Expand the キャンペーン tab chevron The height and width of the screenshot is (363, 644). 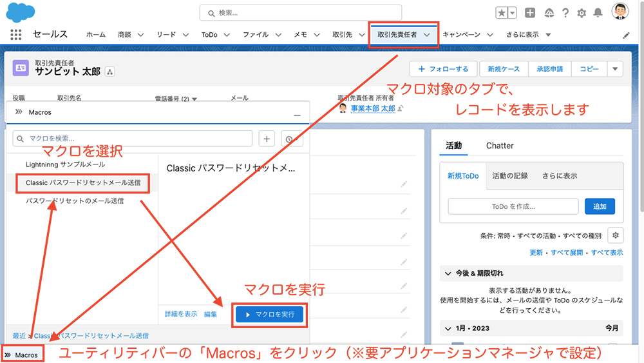point(490,35)
